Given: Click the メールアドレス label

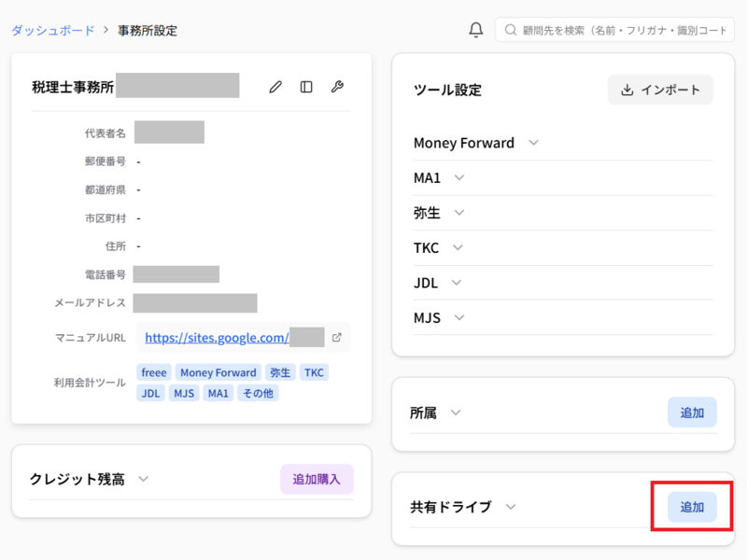Looking at the screenshot, I should (90, 302).
